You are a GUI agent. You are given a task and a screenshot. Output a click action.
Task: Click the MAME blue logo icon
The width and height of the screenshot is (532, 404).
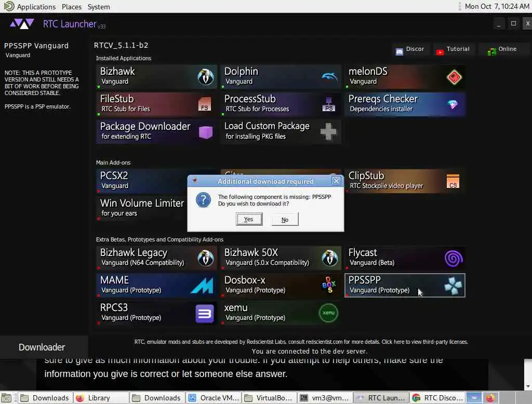point(202,286)
